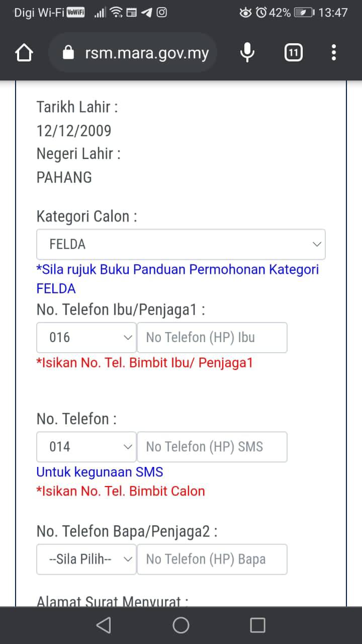Tap the microphone voice search icon
Screen dimensions: 362x644
pyautogui.click(x=247, y=53)
